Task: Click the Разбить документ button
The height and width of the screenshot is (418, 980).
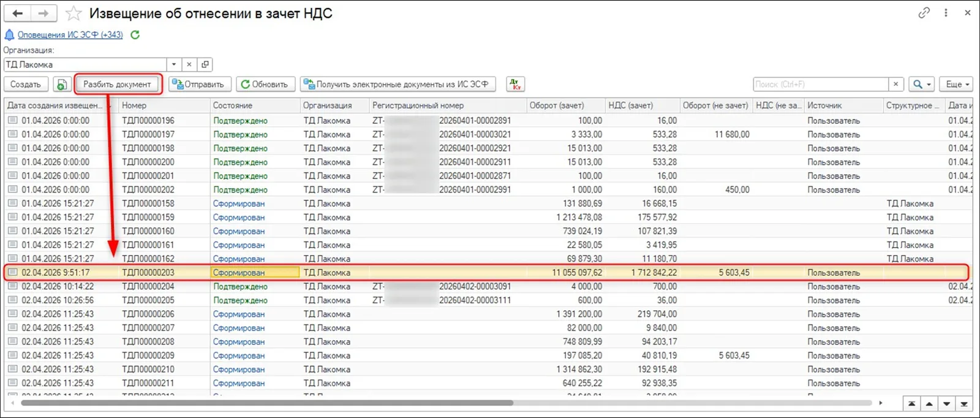Action: (118, 85)
